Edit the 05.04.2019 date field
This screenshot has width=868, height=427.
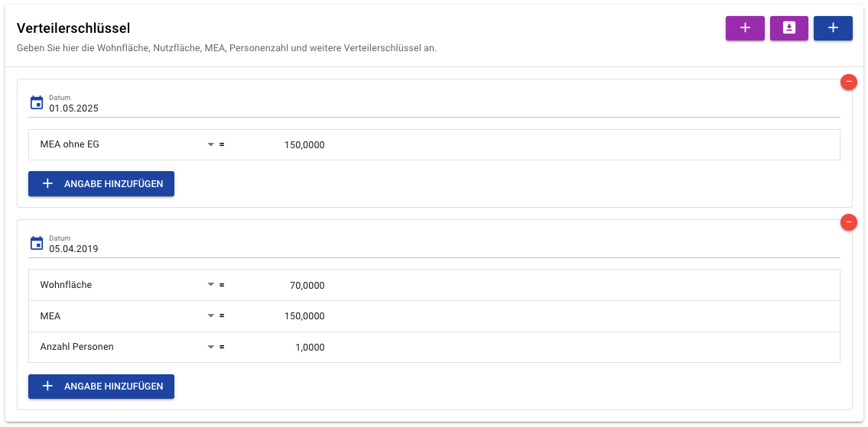point(444,244)
